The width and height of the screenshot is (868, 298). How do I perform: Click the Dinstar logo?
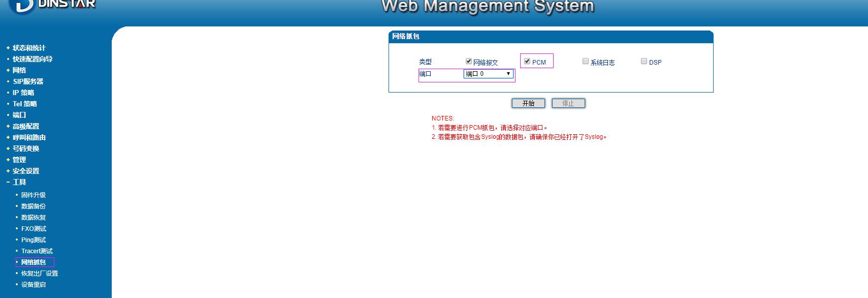coord(52,5)
